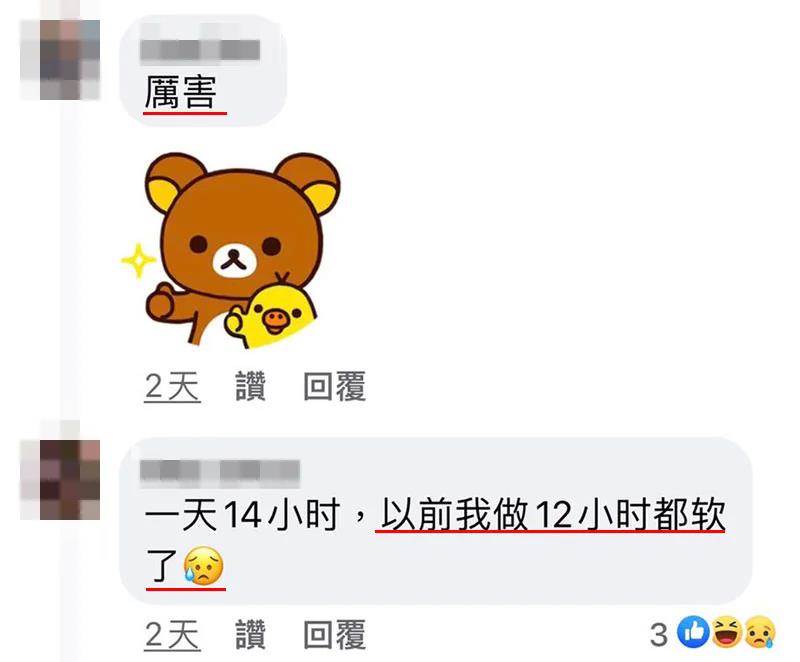Image resolution: width=800 pixels, height=662 pixels.
Task: Click the crying emoji inside the comment text
Action: (204, 566)
